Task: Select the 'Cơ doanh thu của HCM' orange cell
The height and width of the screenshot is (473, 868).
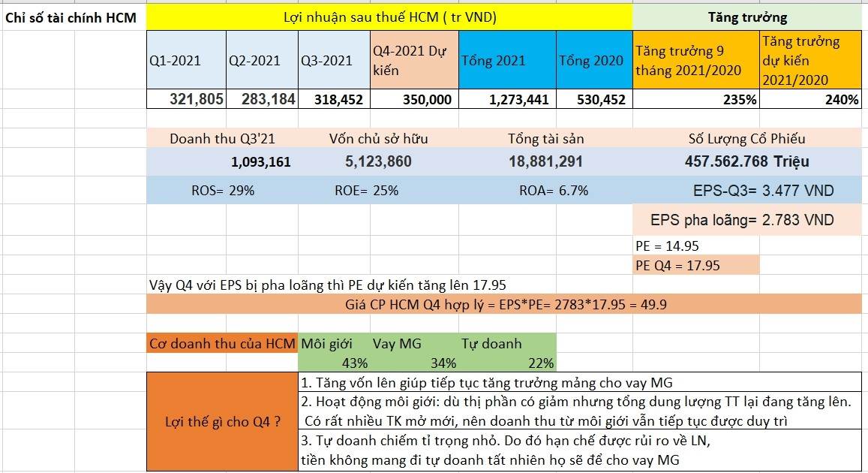Action: click(x=222, y=343)
